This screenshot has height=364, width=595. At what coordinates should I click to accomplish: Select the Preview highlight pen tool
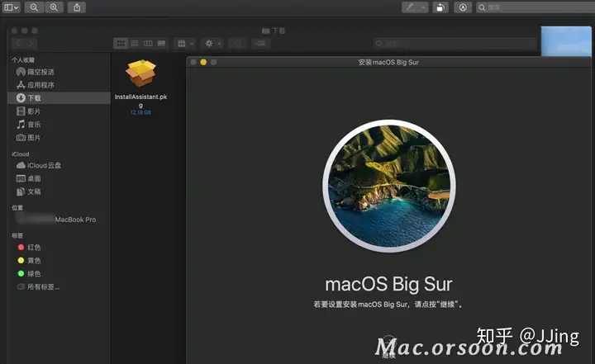point(410,7)
